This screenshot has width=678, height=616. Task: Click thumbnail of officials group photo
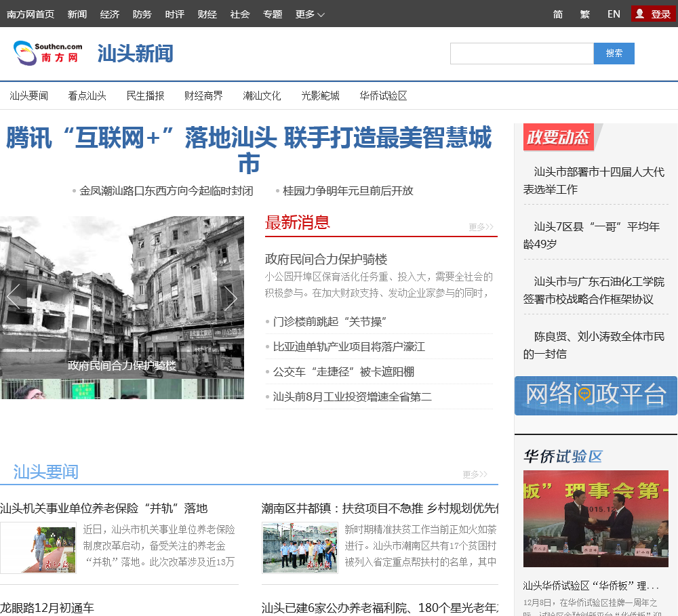[x=300, y=548]
